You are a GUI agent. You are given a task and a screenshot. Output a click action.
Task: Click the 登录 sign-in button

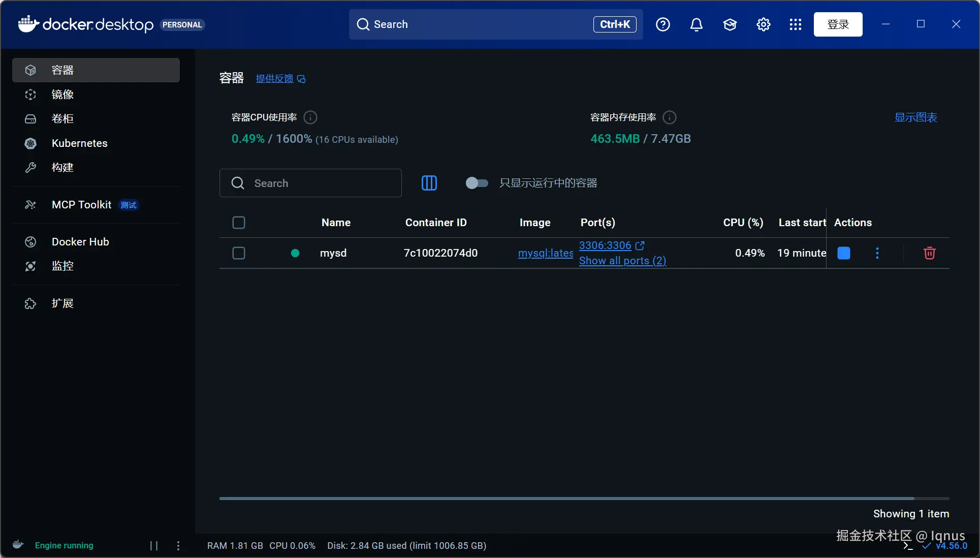pyautogui.click(x=838, y=24)
